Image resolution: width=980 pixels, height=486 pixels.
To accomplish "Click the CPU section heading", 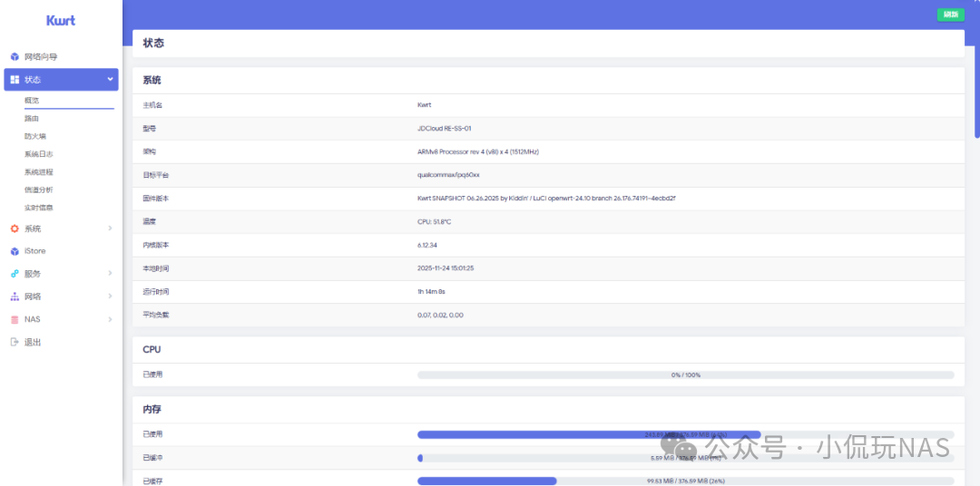I will click(152, 350).
